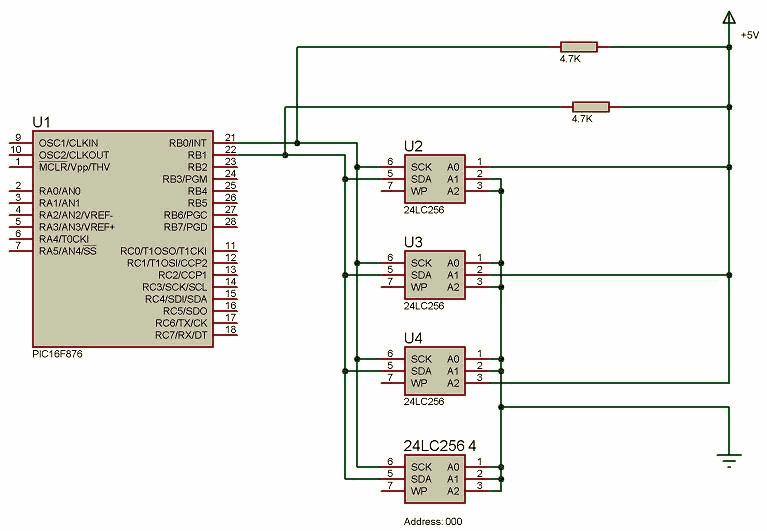767x531 pixels.
Task: Click the RC3/SCK/SCL pin label
Action: pyautogui.click(x=175, y=287)
